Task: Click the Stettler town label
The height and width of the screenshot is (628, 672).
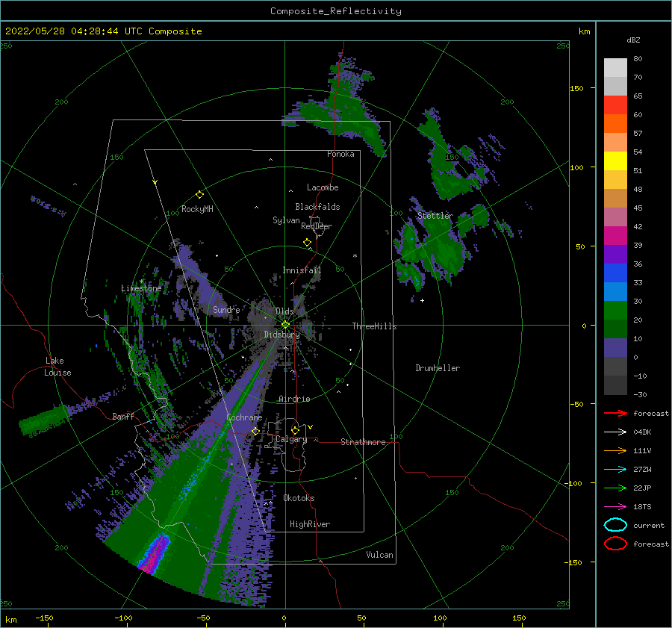Action: click(435, 216)
